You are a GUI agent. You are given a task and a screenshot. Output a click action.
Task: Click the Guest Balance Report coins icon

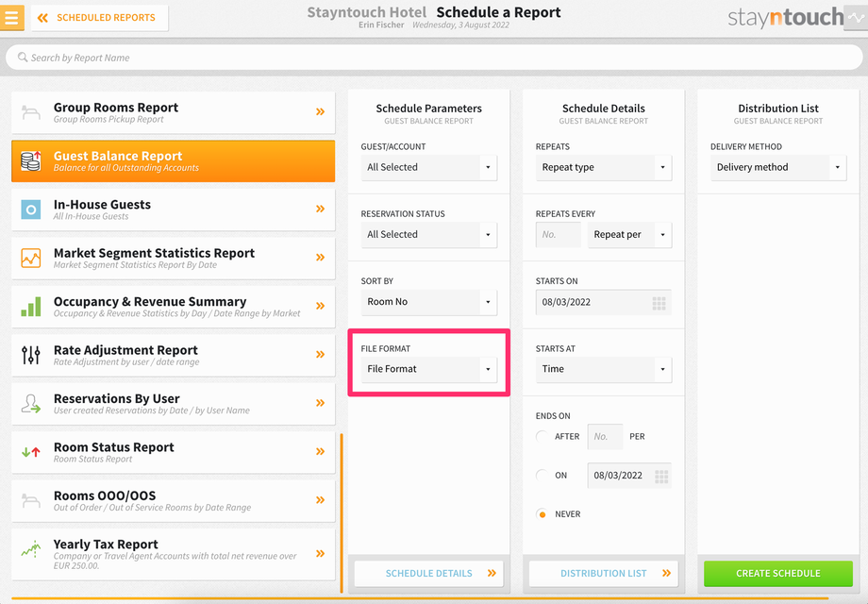31,160
